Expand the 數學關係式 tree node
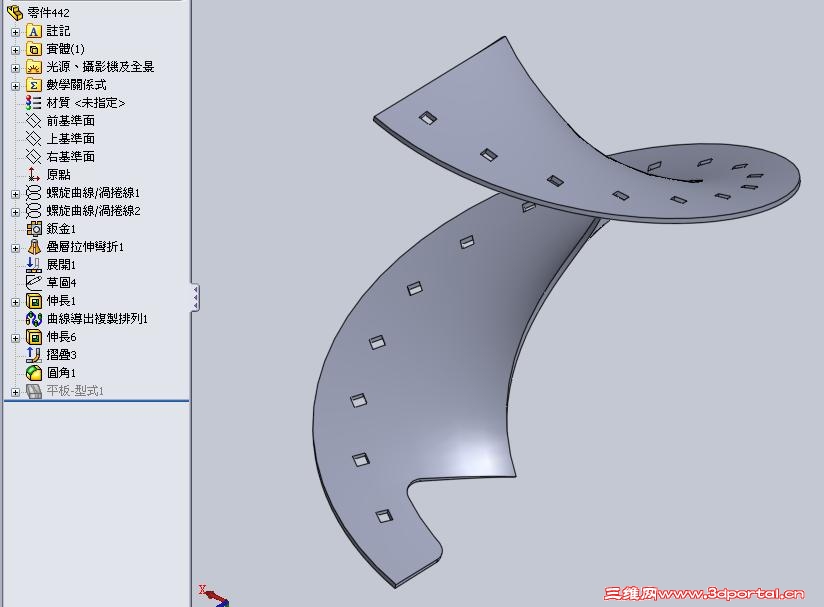824x607 pixels. [15, 86]
